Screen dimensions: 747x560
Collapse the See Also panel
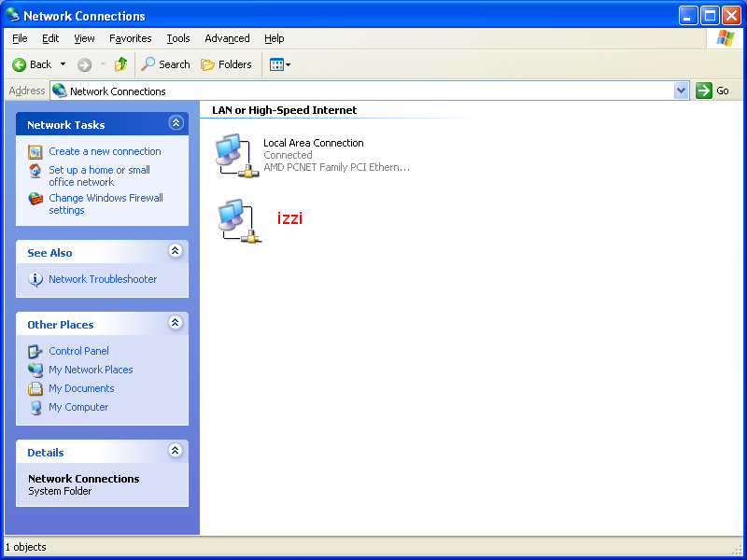point(176,251)
